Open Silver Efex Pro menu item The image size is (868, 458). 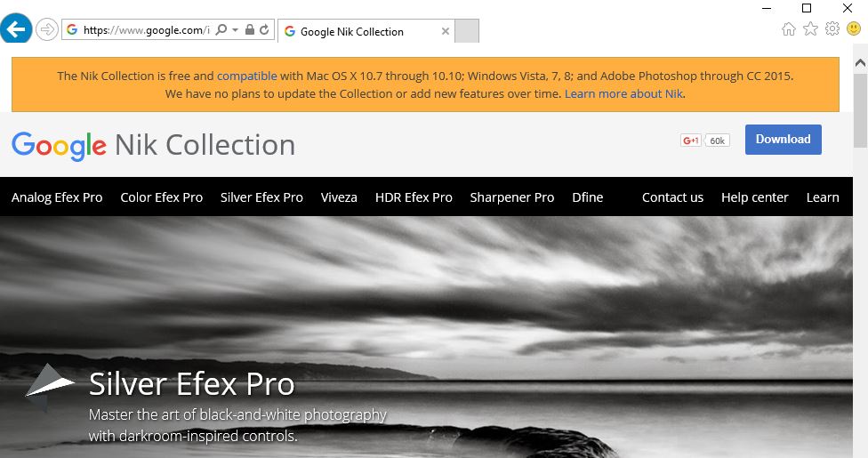pos(261,197)
